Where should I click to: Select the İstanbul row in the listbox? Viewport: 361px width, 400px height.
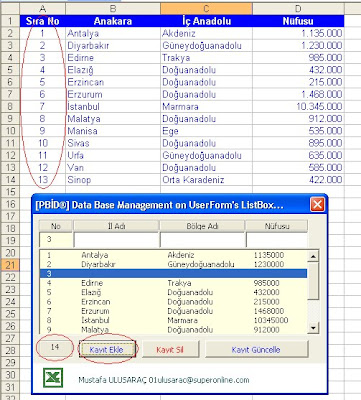tap(173, 320)
